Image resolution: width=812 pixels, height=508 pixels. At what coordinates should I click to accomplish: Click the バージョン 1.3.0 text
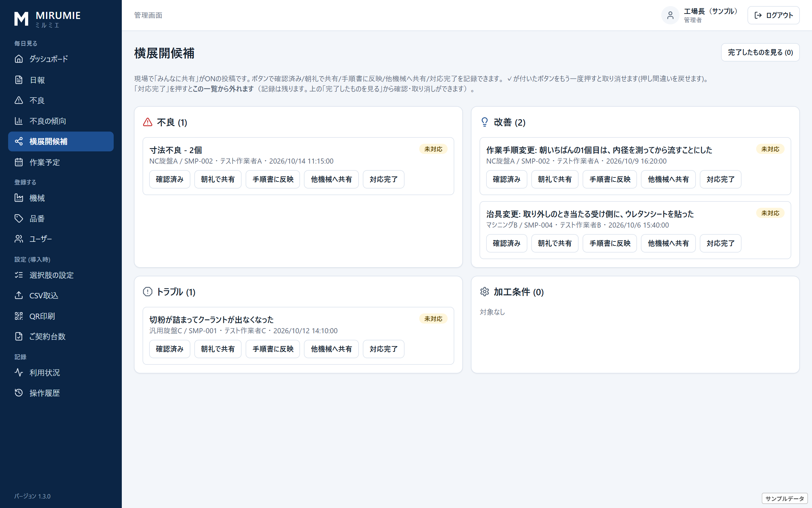32,496
